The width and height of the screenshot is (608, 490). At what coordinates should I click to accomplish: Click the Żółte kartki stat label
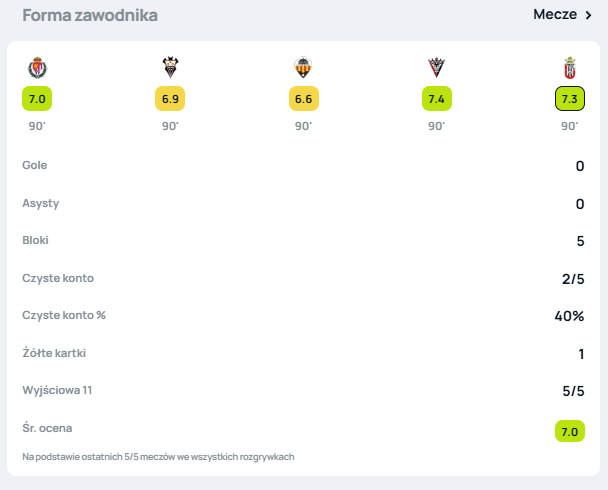56,353
